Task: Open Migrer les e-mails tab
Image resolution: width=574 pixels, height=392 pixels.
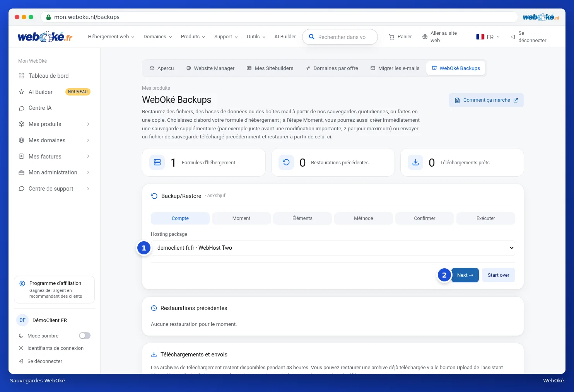Action: [x=395, y=68]
